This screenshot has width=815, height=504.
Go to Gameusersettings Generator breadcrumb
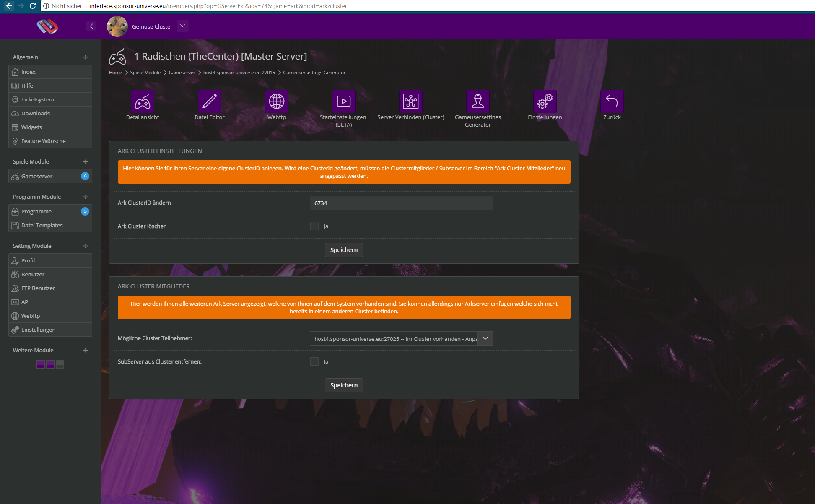(x=314, y=73)
